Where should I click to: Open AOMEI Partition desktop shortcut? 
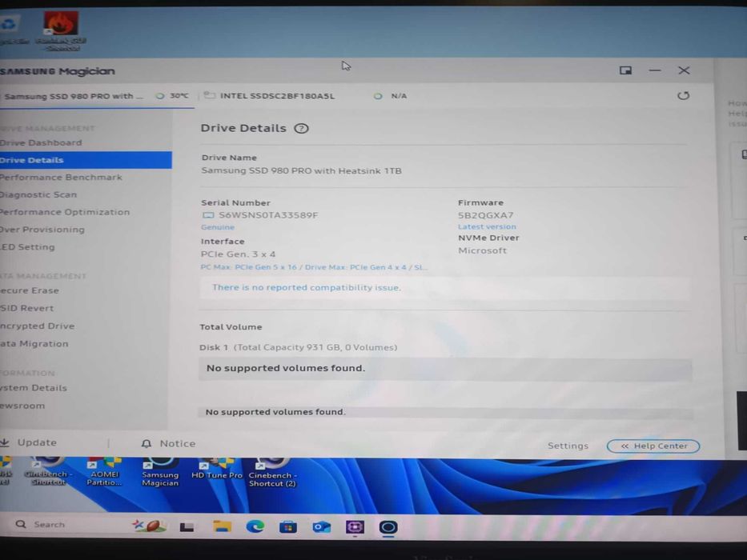(x=104, y=472)
